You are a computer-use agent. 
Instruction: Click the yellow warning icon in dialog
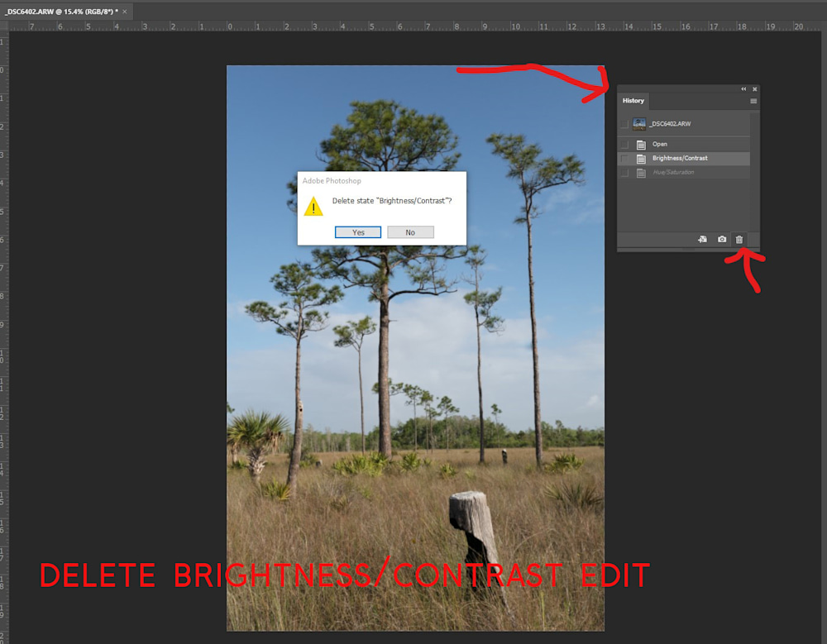coord(313,206)
